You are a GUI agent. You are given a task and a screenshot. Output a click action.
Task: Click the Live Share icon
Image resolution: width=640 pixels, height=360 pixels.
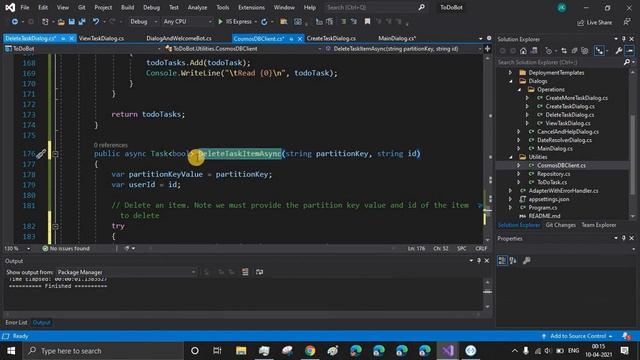[594, 22]
